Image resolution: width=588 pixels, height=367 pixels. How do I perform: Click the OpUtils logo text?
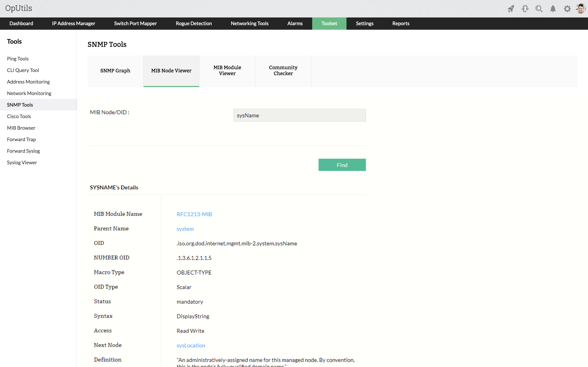(x=19, y=8)
